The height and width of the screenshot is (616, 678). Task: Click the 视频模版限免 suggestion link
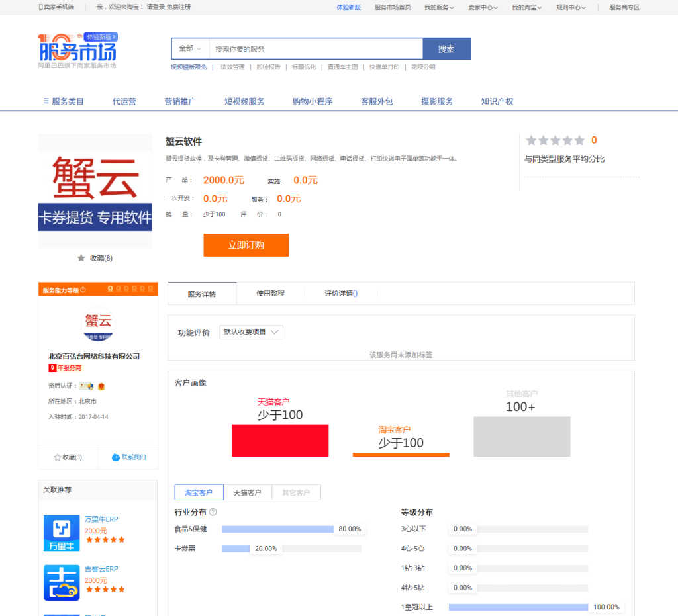[x=189, y=67]
